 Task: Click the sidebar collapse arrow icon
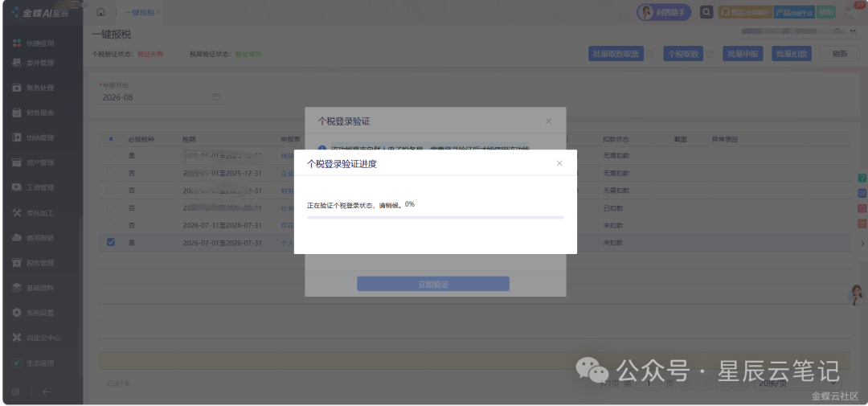47,392
